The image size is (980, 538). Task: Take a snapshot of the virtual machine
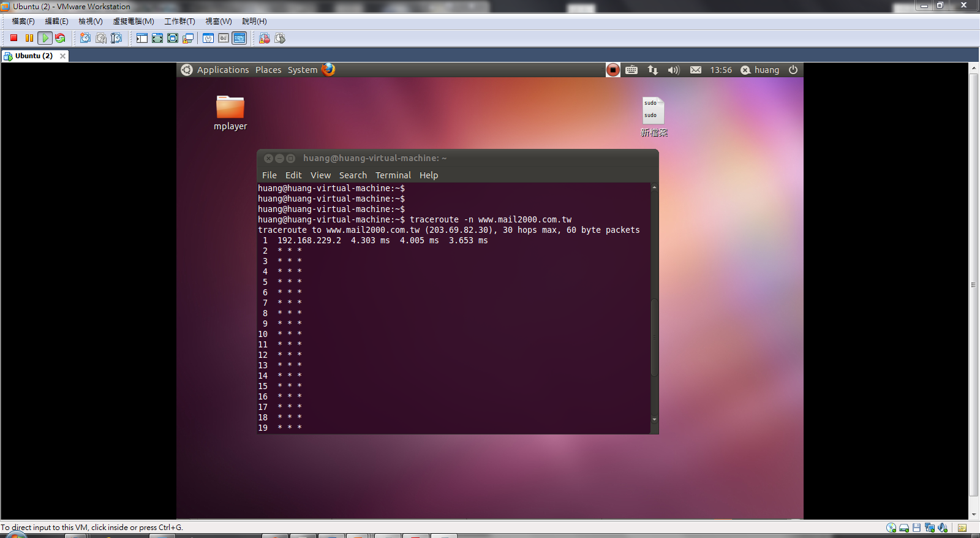click(x=85, y=38)
